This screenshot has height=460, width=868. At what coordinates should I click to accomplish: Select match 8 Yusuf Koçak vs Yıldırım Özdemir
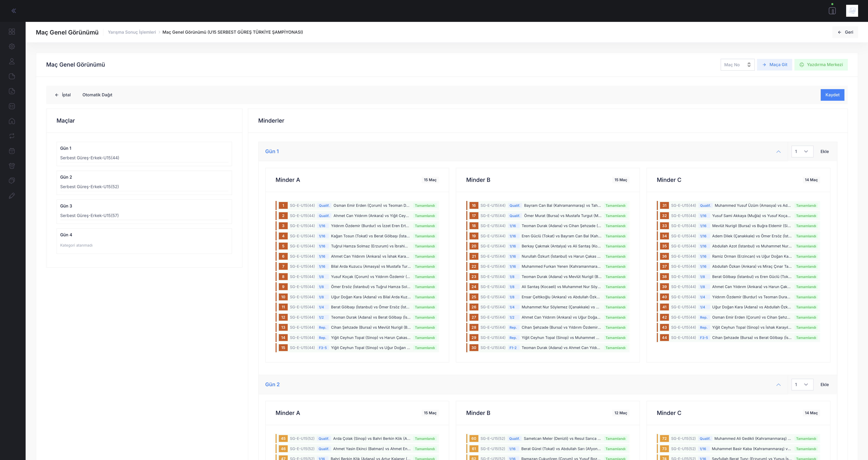(x=357, y=277)
